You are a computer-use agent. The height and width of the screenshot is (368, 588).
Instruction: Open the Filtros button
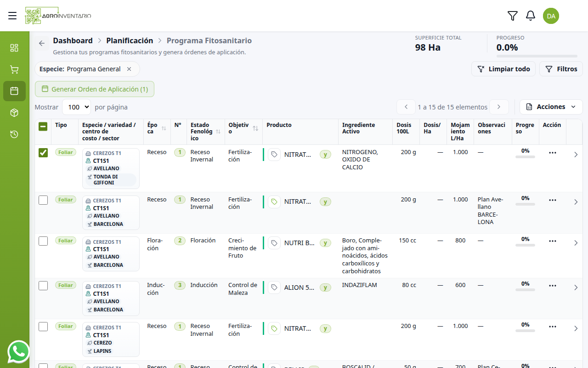561,69
